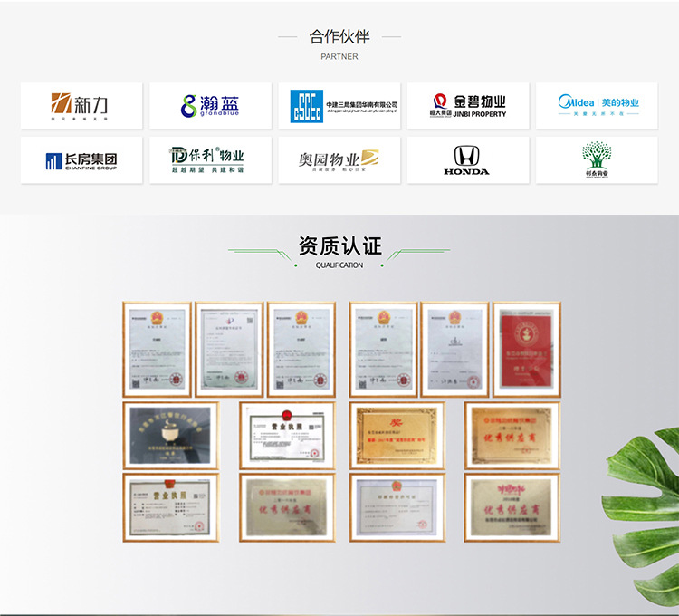Open the 瀚蓝 granablue partner logo
Viewport: 679px width, 616px height.
(210, 106)
